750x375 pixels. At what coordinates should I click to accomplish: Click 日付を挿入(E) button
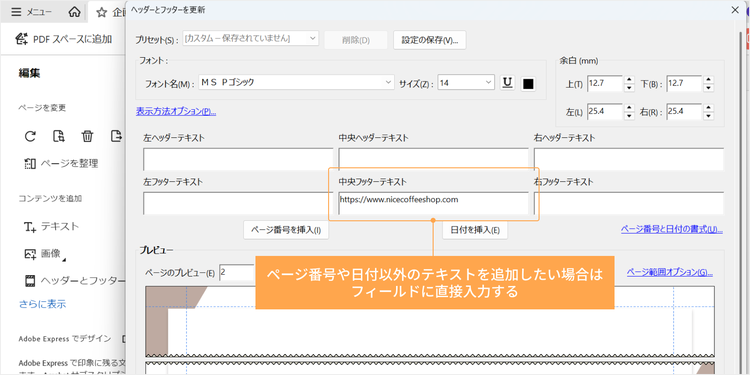(475, 230)
